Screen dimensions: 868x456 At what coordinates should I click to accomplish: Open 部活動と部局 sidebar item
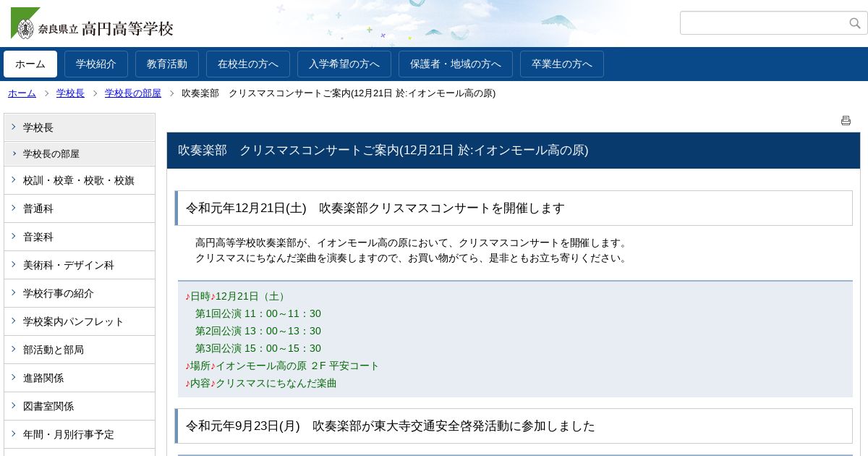[80, 350]
